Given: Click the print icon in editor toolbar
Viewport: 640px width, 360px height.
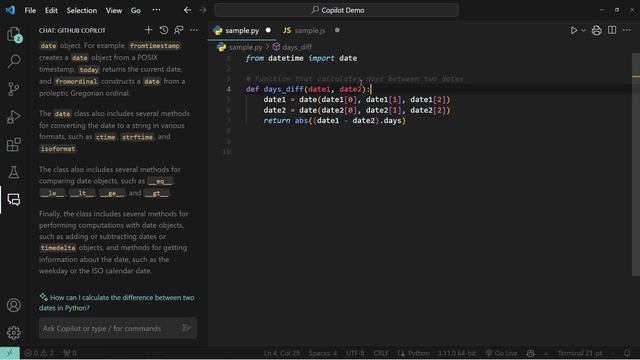Looking at the screenshot, I should [596, 30].
